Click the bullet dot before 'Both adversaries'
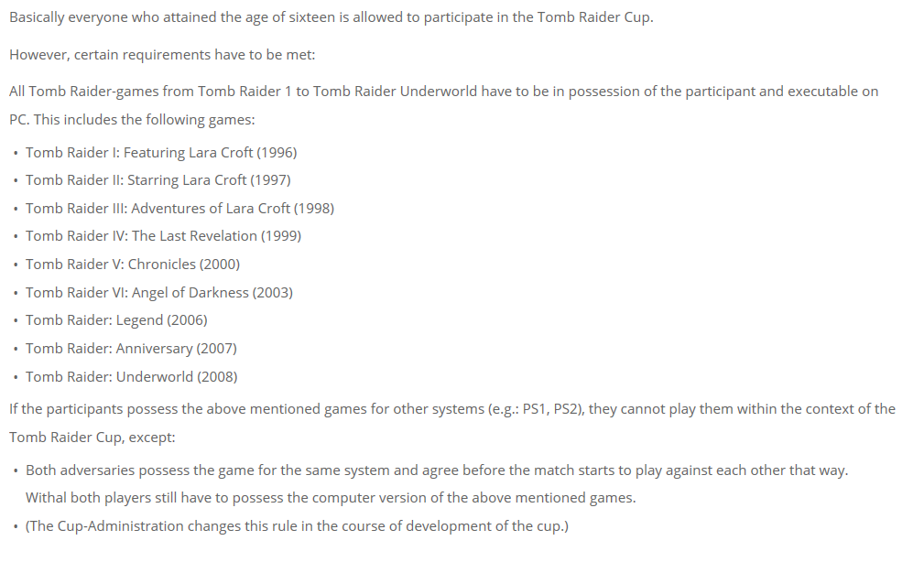 coord(16,471)
